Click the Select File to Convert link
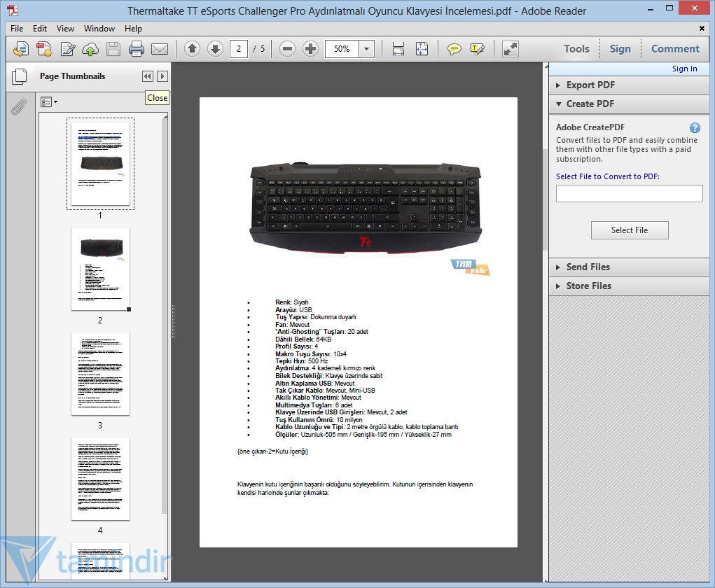Viewport: 715px width, 588px height. tap(607, 176)
